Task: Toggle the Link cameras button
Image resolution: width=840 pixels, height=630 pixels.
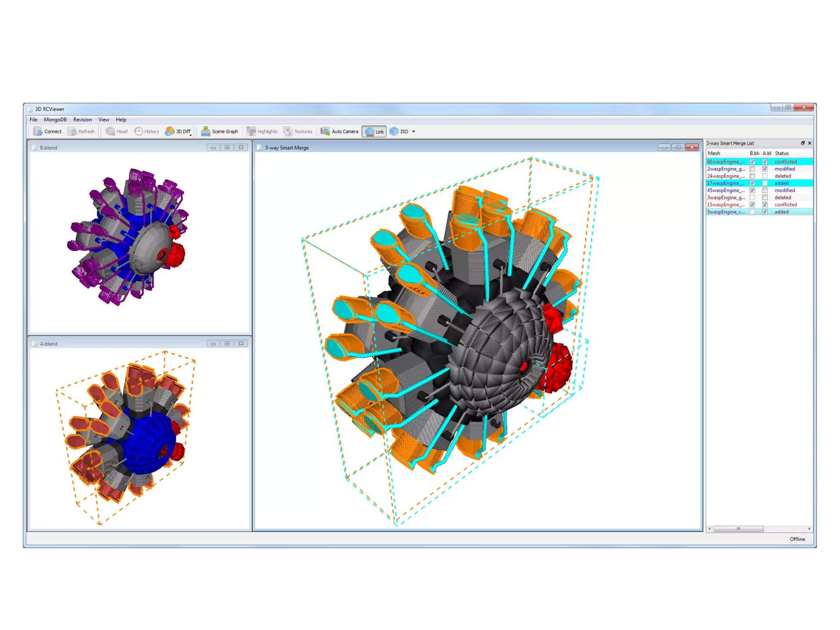Action: (x=374, y=132)
